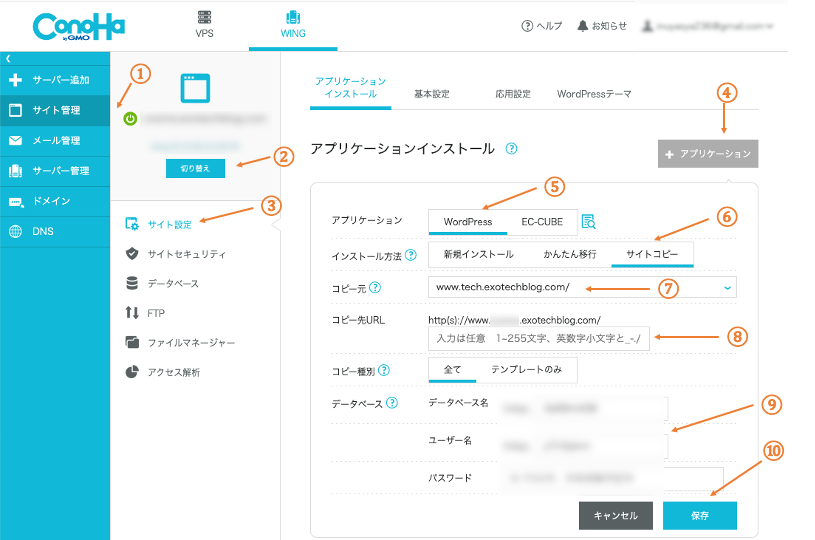Open お知らせ notifications bell
Viewport: 815px width, 540px height.
coord(602,25)
